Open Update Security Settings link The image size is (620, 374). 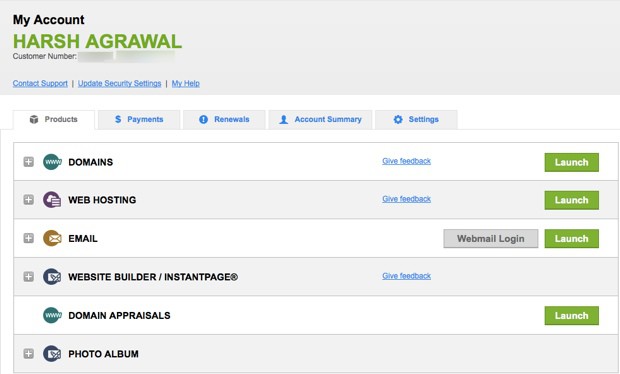(119, 83)
